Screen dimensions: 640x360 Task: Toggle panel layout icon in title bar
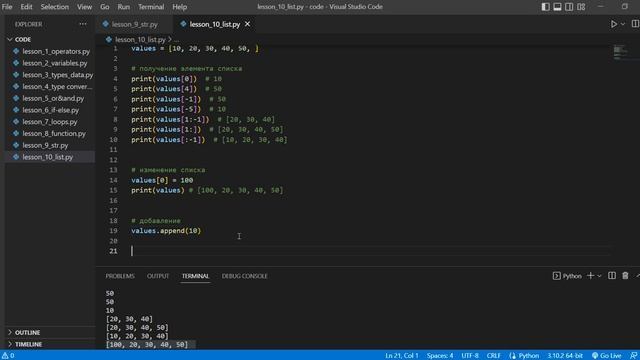[557, 7]
